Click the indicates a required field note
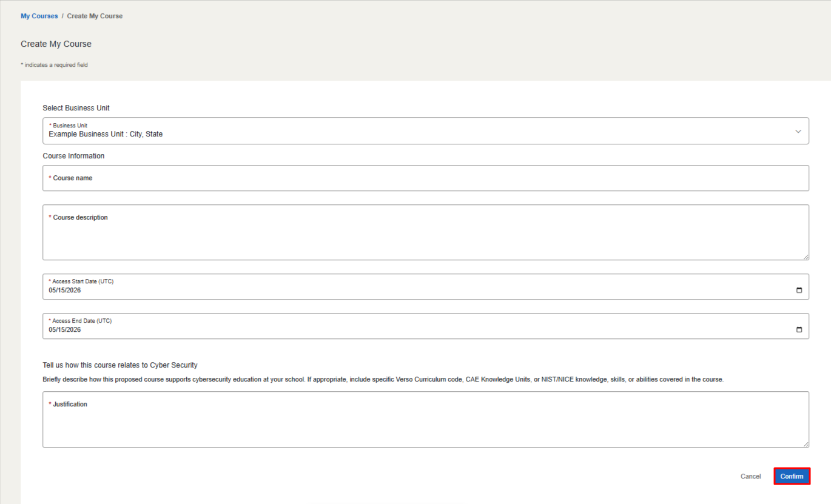Image resolution: width=831 pixels, height=504 pixels. (x=54, y=64)
